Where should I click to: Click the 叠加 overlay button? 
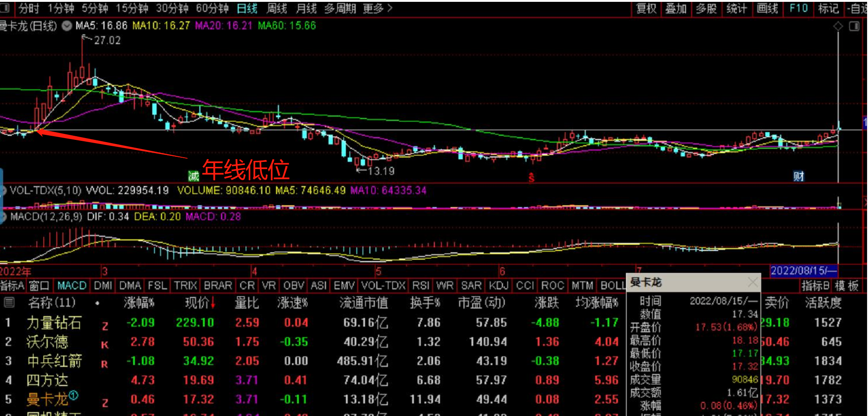(x=676, y=8)
